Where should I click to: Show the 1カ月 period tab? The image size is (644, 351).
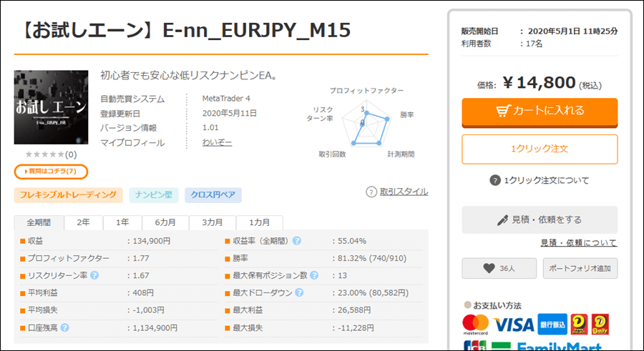click(x=260, y=222)
